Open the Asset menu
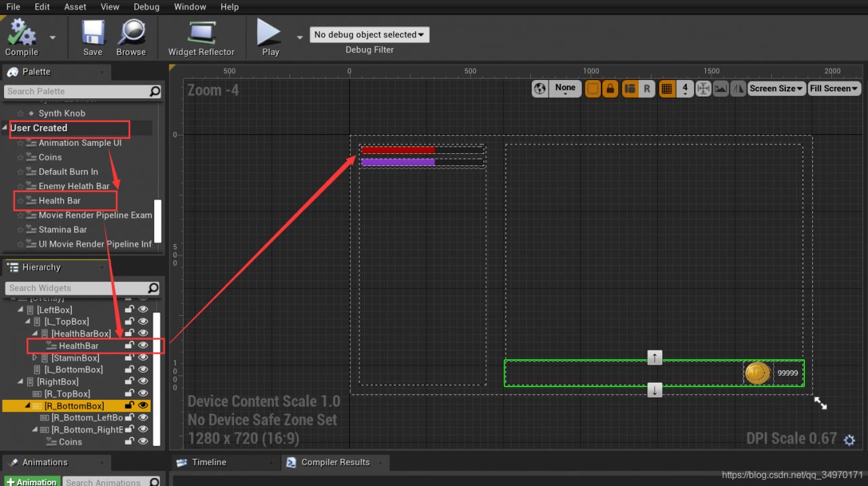The height and width of the screenshot is (486, 868). [x=75, y=7]
